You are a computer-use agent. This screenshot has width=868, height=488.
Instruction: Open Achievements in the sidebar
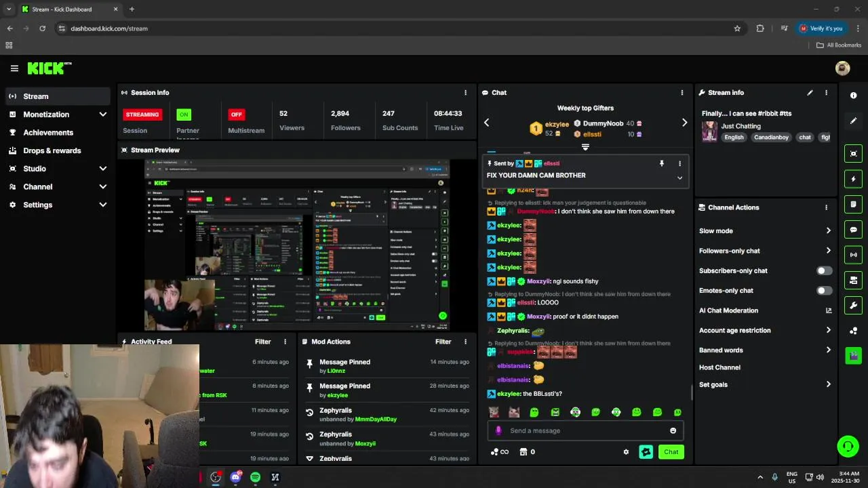point(58,133)
